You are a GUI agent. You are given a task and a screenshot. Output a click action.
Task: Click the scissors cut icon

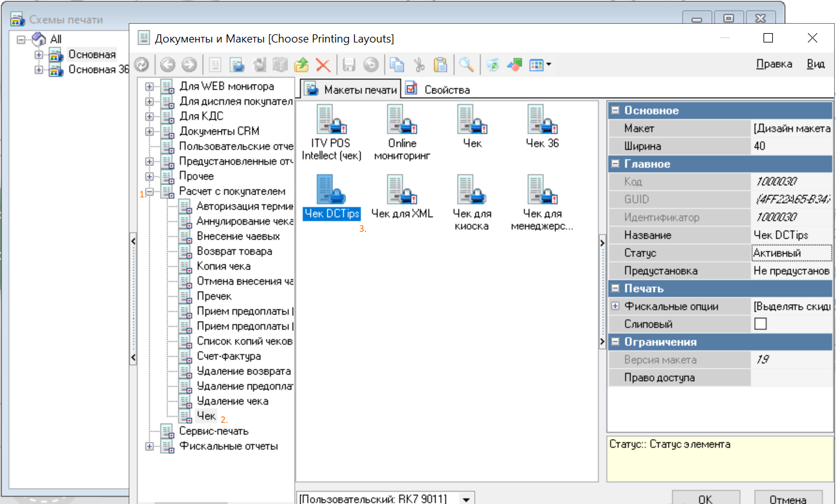click(419, 64)
